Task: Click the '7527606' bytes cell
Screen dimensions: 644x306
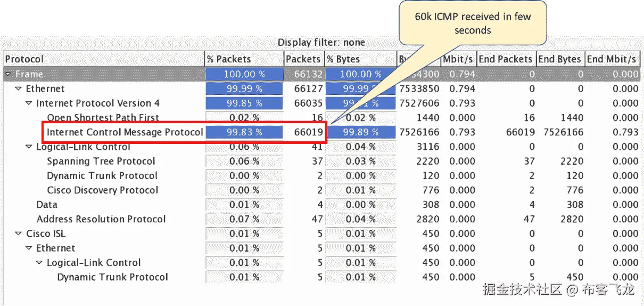Action: pyautogui.click(x=419, y=103)
